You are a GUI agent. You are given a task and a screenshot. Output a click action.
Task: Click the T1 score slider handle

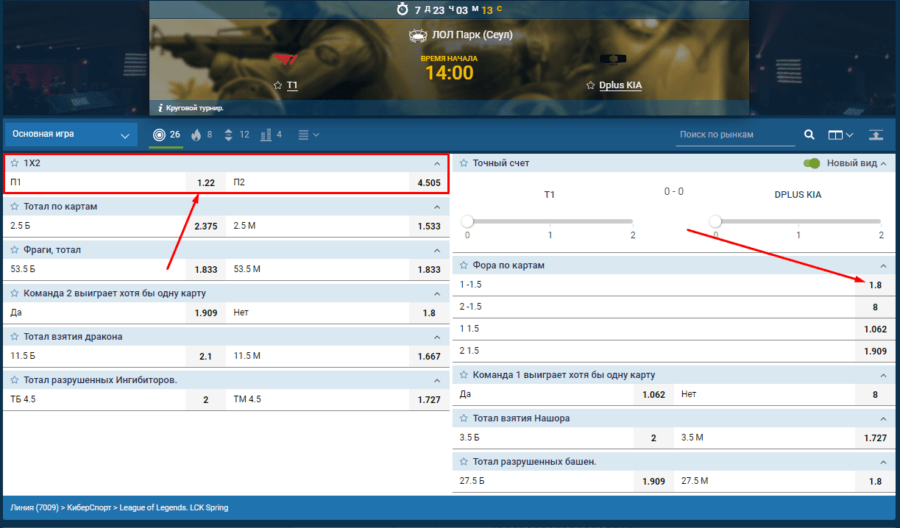467,220
